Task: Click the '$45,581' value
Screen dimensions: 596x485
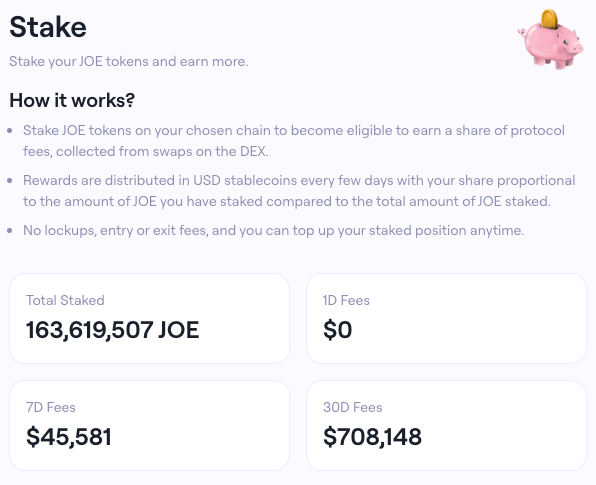Action: point(69,437)
